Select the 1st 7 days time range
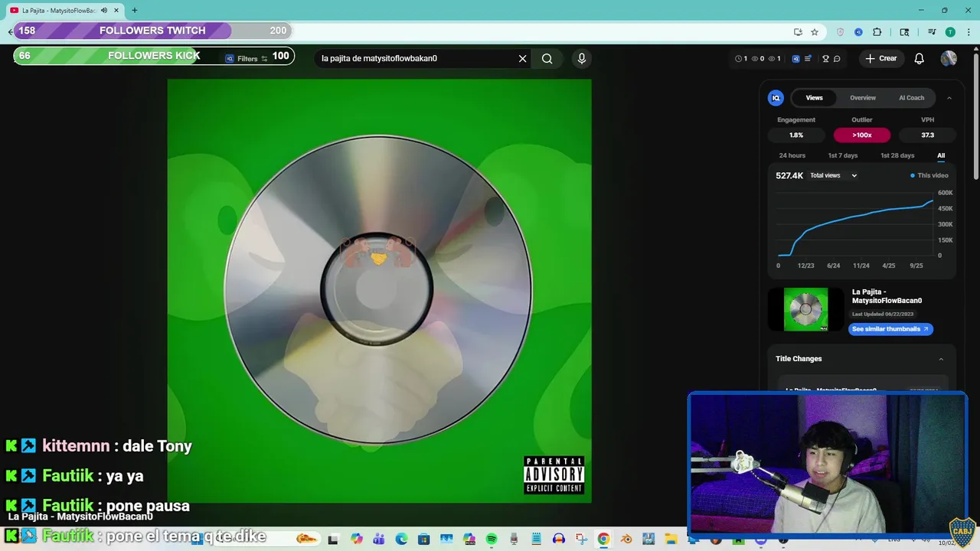 842,155
